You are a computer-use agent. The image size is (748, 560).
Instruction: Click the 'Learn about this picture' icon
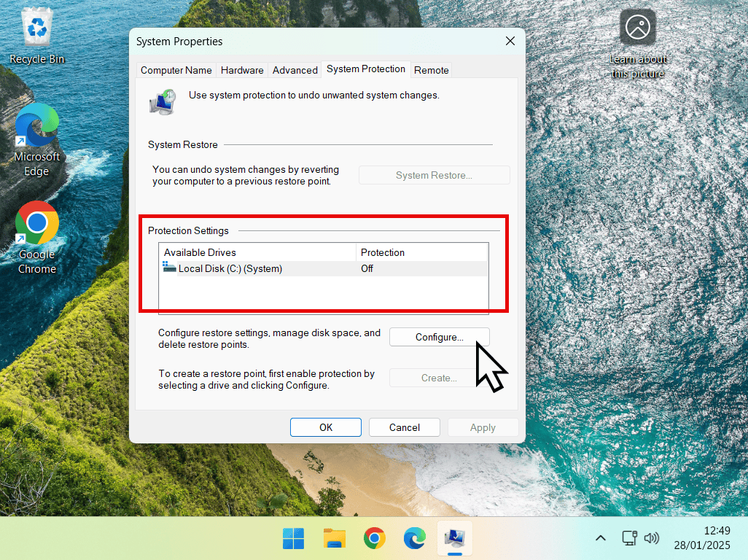coord(637,29)
